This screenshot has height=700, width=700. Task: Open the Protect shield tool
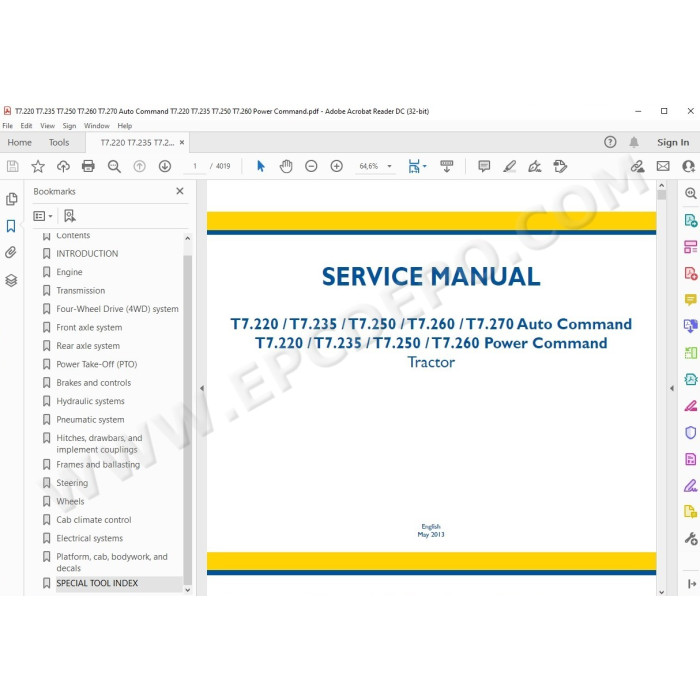pyautogui.click(x=691, y=433)
